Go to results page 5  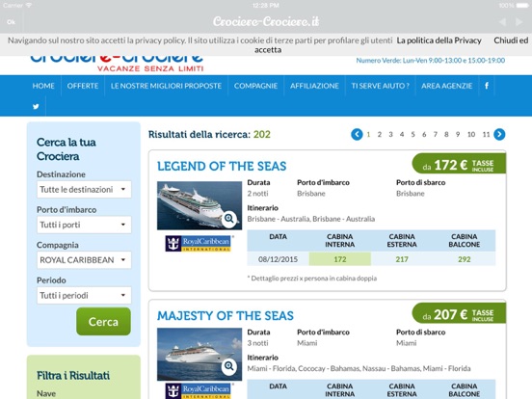tap(412, 134)
